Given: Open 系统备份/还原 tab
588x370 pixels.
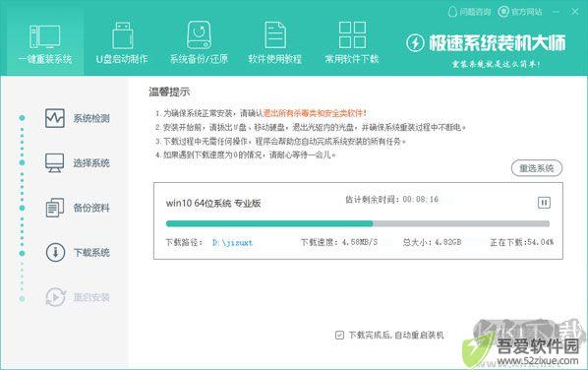Looking at the screenshot, I should click(199, 43).
